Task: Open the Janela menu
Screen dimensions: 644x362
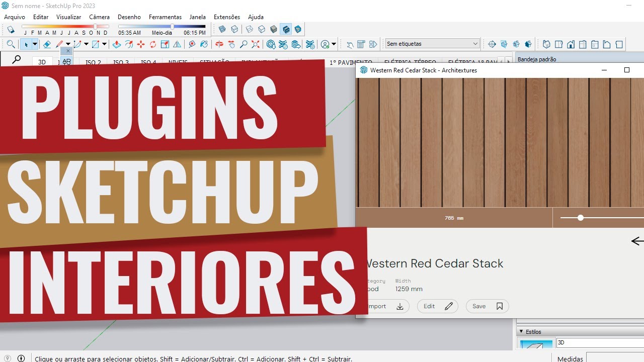Action: click(x=198, y=17)
